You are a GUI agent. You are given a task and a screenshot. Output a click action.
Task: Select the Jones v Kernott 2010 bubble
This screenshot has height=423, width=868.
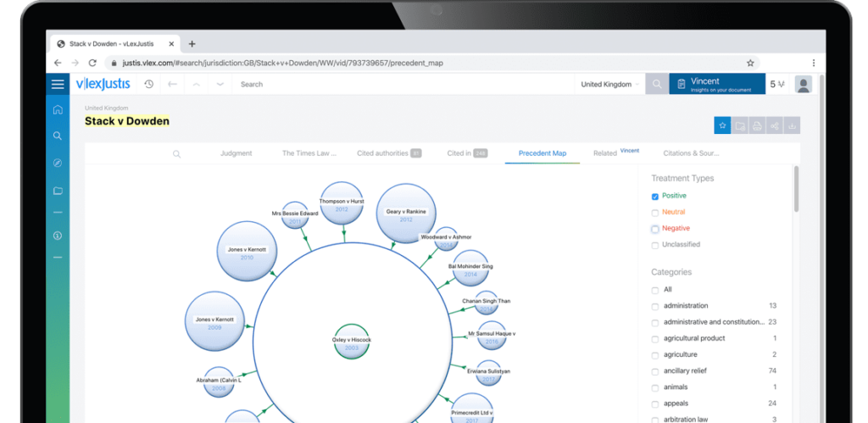coord(247,252)
